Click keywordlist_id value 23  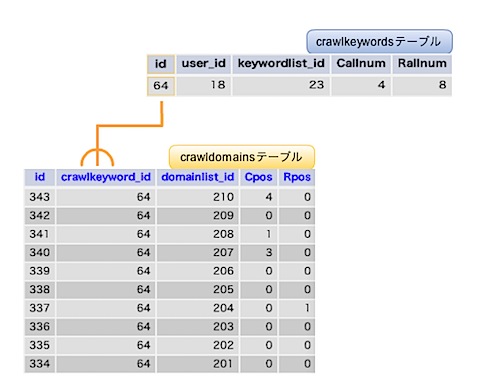281,86
